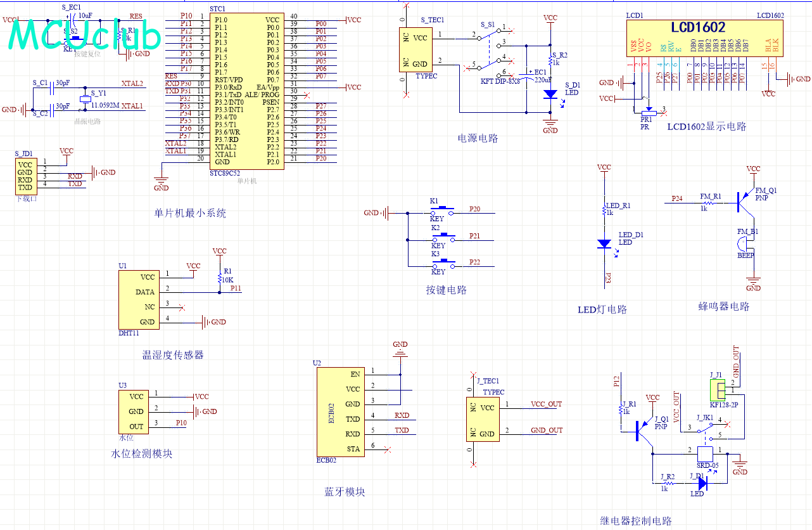The image size is (812, 530).
Task: Select the U2 Bluetooth module block
Action: [x=339, y=411]
